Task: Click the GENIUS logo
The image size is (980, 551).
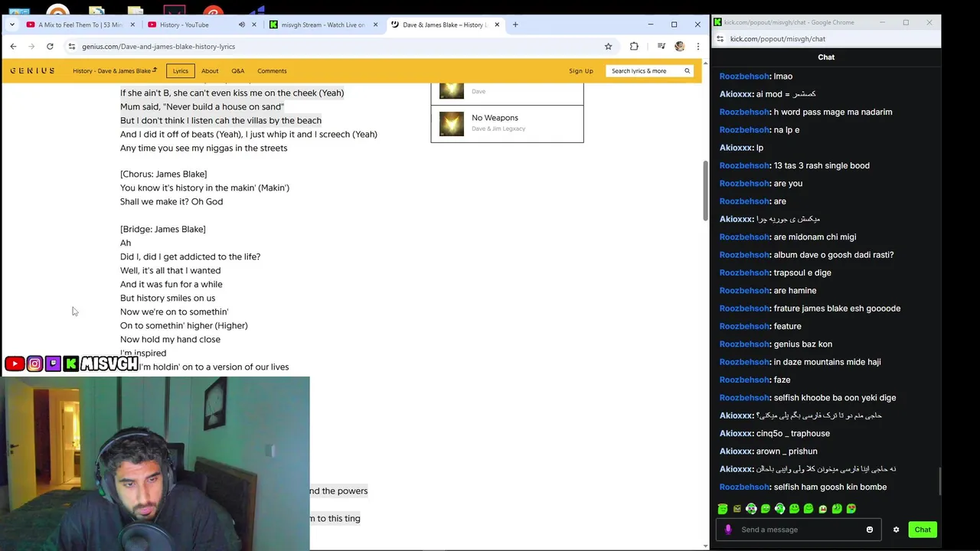Action: pyautogui.click(x=32, y=70)
